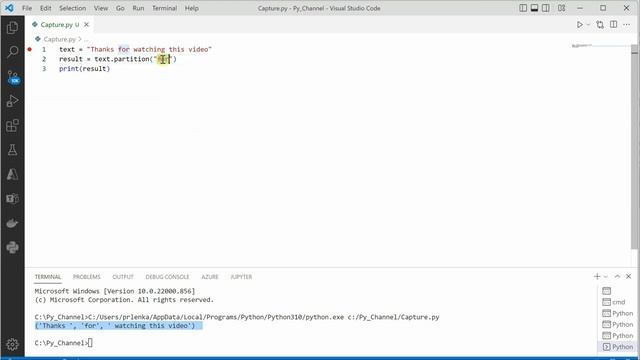Open the Help menu

pyautogui.click(x=191, y=8)
